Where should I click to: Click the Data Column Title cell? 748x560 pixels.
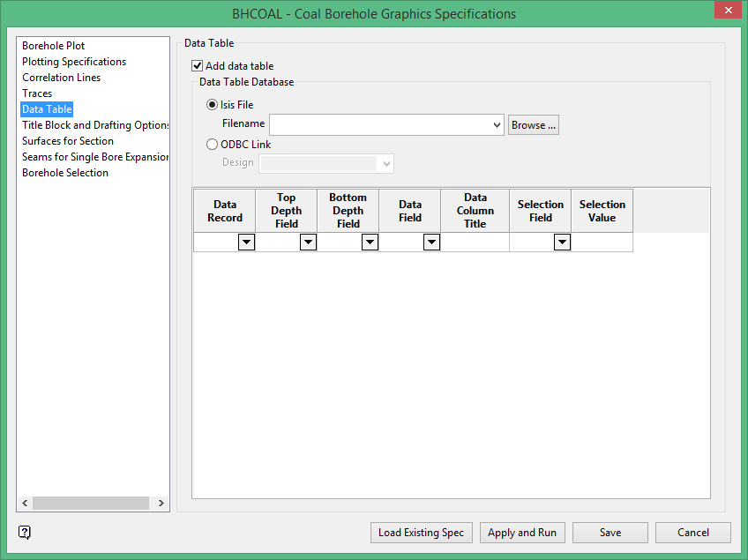pyautogui.click(x=475, y=243)
